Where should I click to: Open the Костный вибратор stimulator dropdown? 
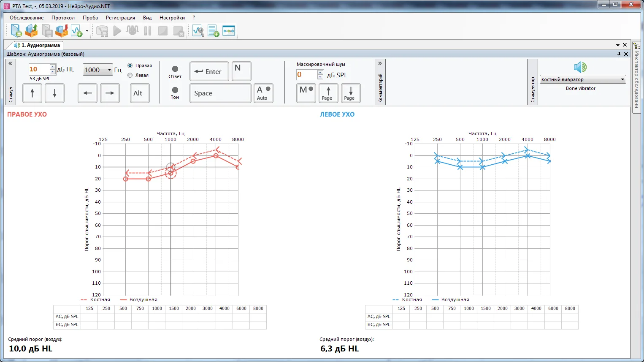tap(582, 79)
